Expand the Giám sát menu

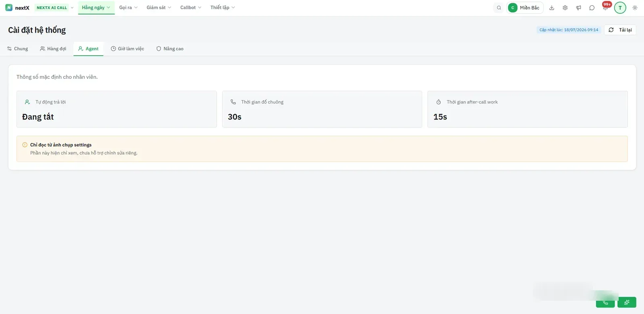click(x=159, y=8)
